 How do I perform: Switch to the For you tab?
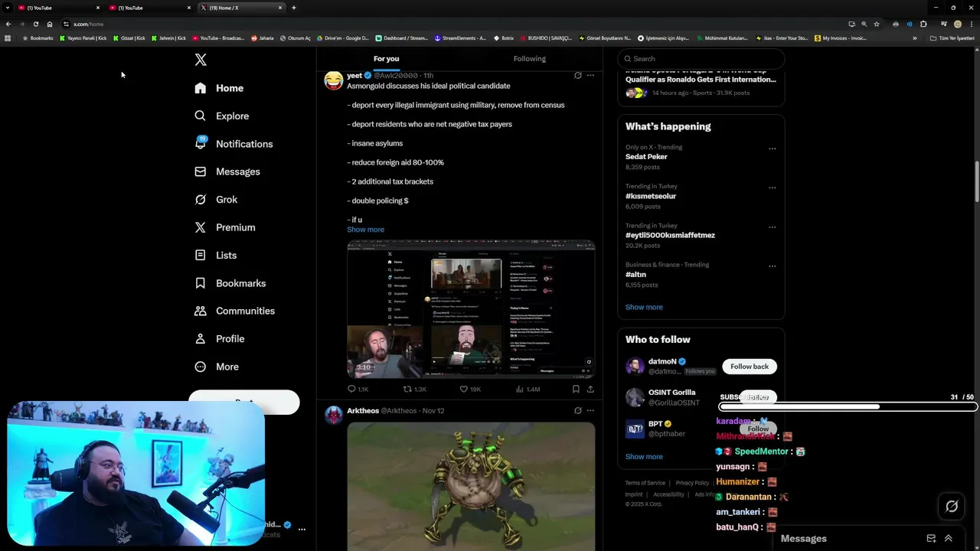tap(386, 59)
